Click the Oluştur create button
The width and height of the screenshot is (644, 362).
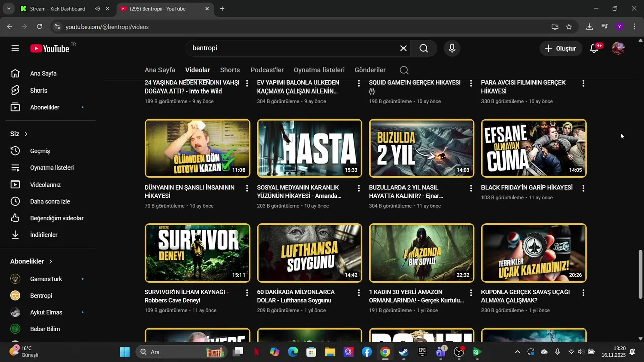(560, 48)
